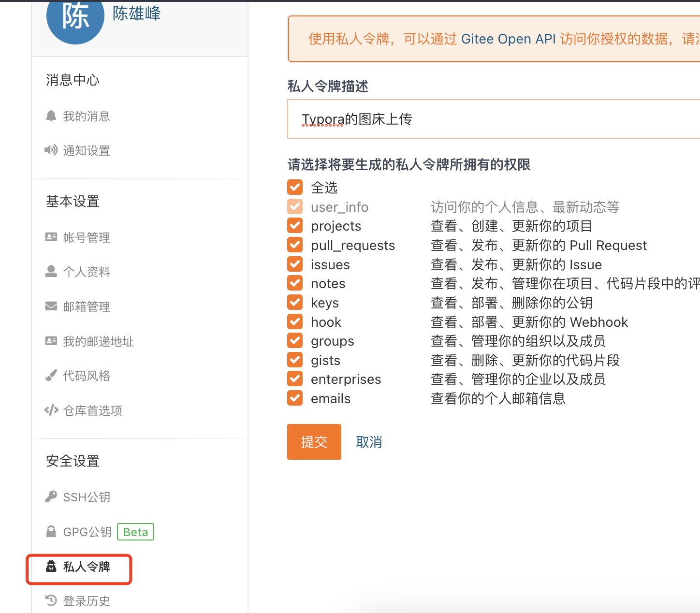
Task: Uncheck the keys permission checkbox
Action: click(295, 302)
